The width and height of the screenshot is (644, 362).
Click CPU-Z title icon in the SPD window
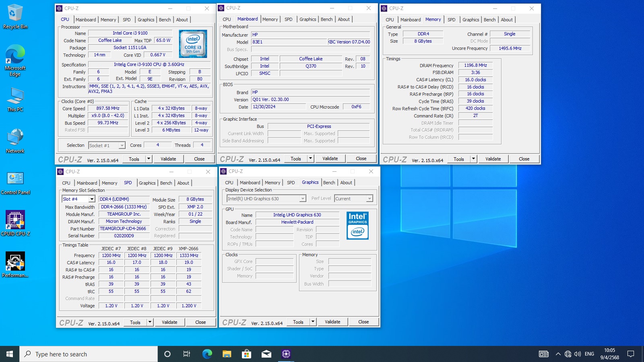point(60,172)
